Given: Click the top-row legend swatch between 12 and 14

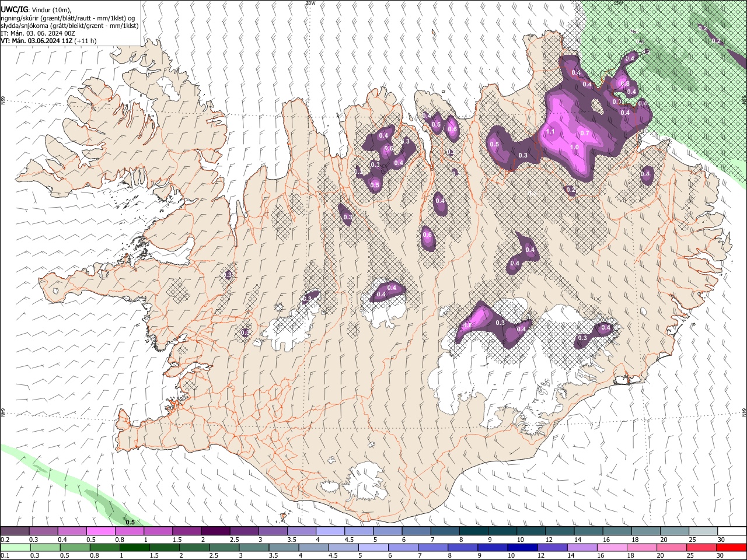Looking at the screenshot, I should point(559,531).
